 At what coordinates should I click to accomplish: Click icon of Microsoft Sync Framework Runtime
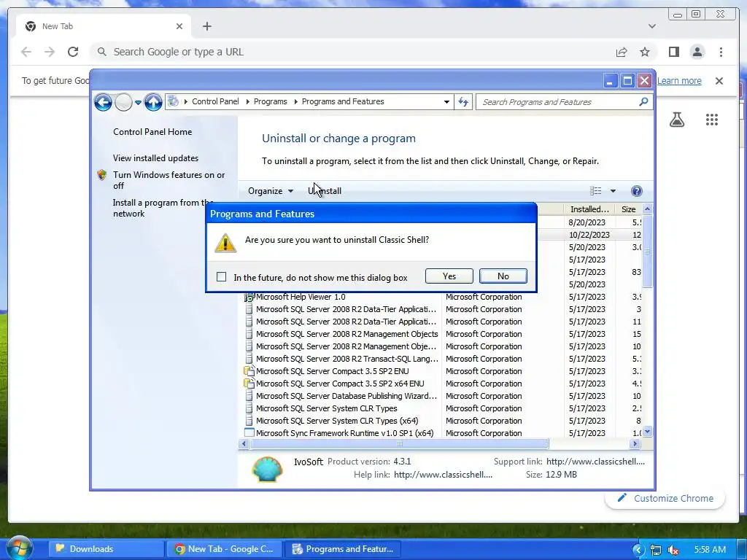coord(249,433)
